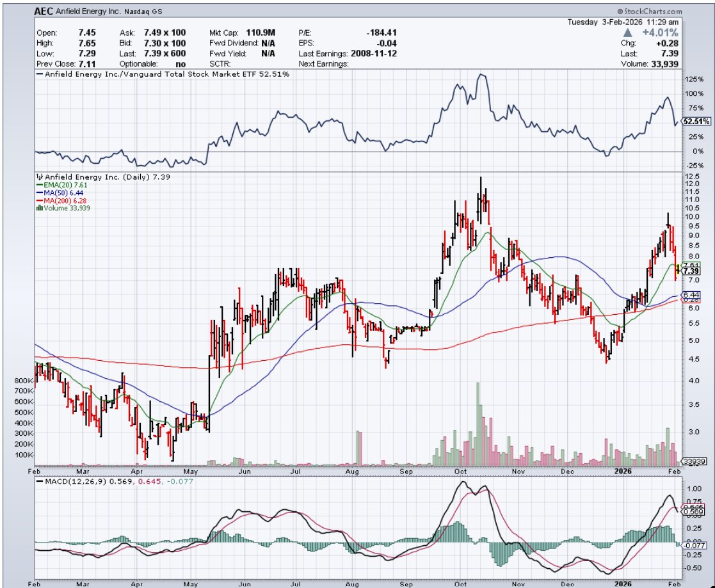Click the Nasdaq GS exchange label
Screen dimensions: 715x588
pos(143,12)
